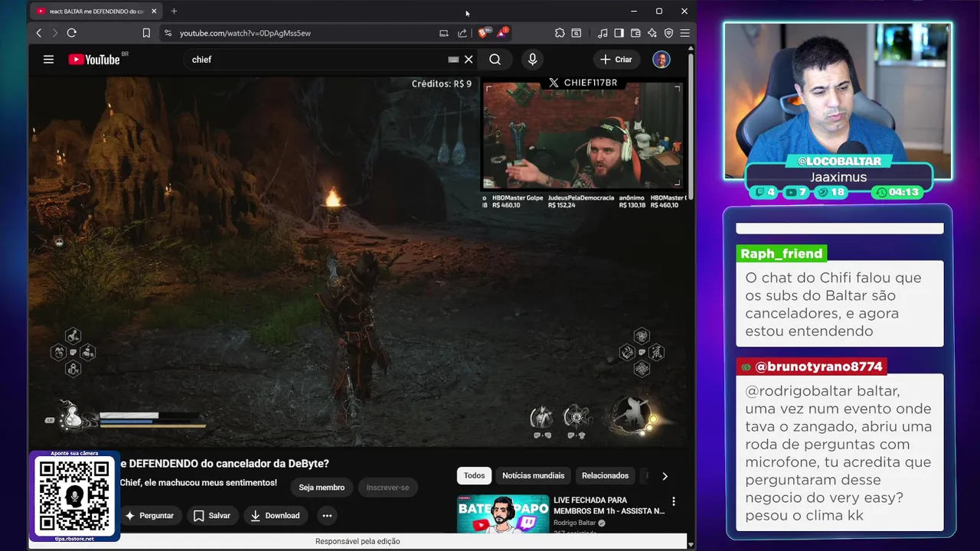
Task: Open the browser main menu
Action: point(685,33)
